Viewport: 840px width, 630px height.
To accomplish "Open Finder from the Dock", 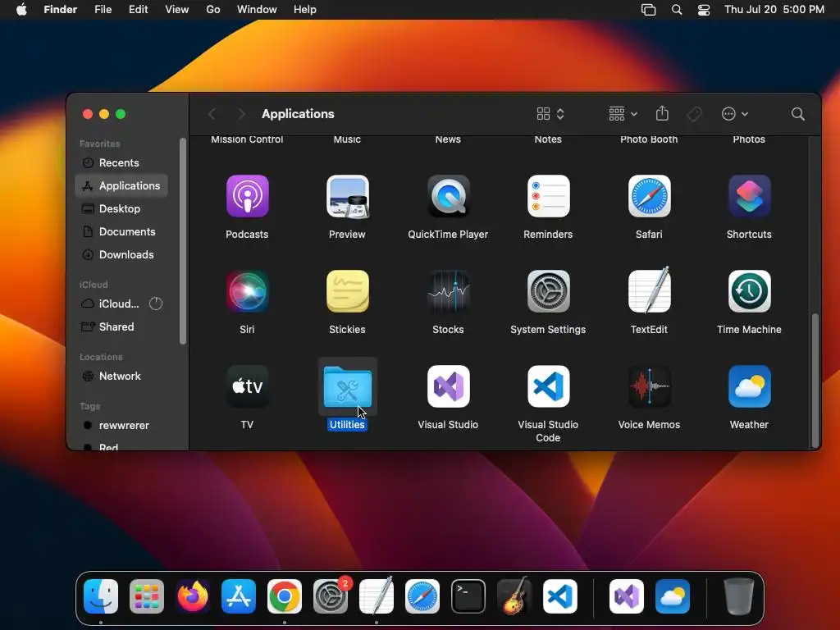I will tap(101, 596).
